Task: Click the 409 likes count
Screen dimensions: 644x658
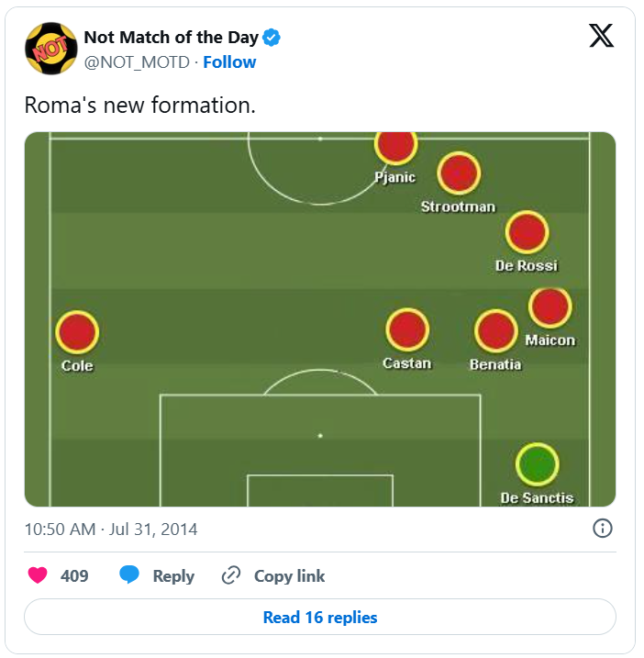Action: point(74,575)
